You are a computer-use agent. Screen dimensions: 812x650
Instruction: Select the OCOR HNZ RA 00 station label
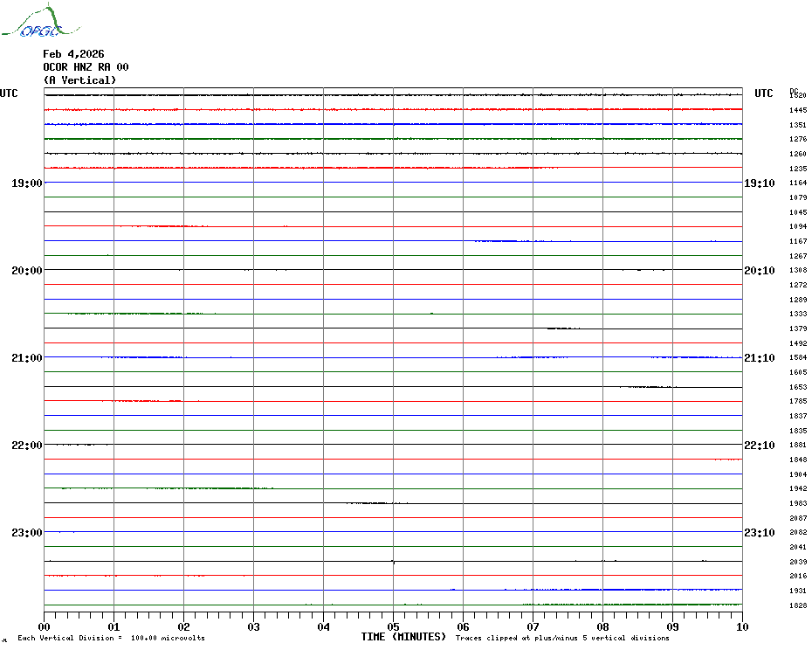click(x=86, y=67)
